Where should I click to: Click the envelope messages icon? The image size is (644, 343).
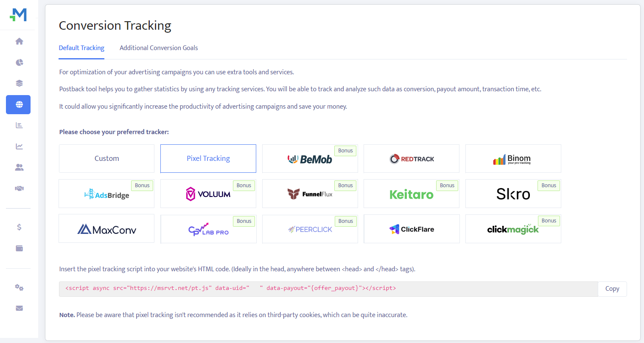(x=19, y=308)
